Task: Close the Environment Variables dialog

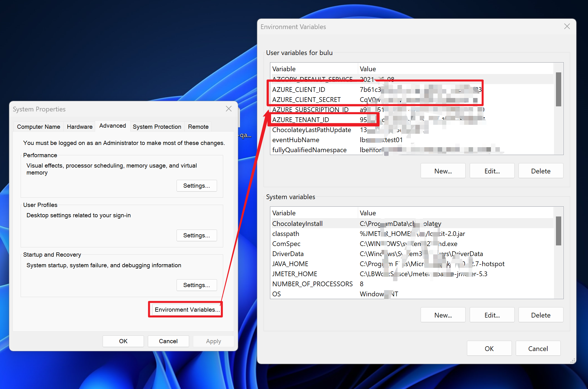Action: pos(567,27)
